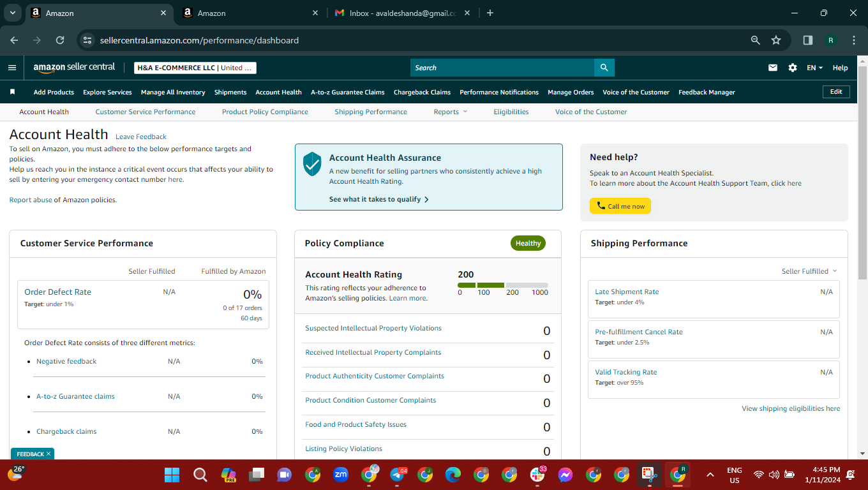This screenshot has height=490, width=868.
Task: Reload the page
Action: 60,40
